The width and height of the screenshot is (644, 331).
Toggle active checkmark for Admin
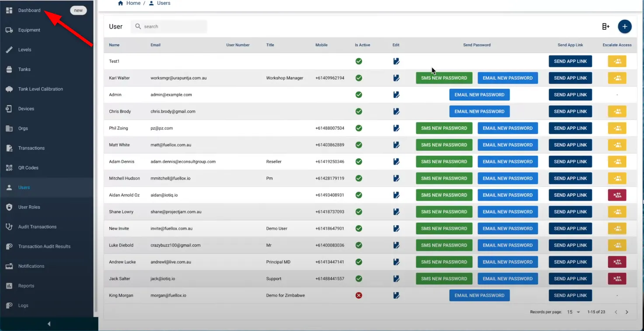click(x=359, y=95)
